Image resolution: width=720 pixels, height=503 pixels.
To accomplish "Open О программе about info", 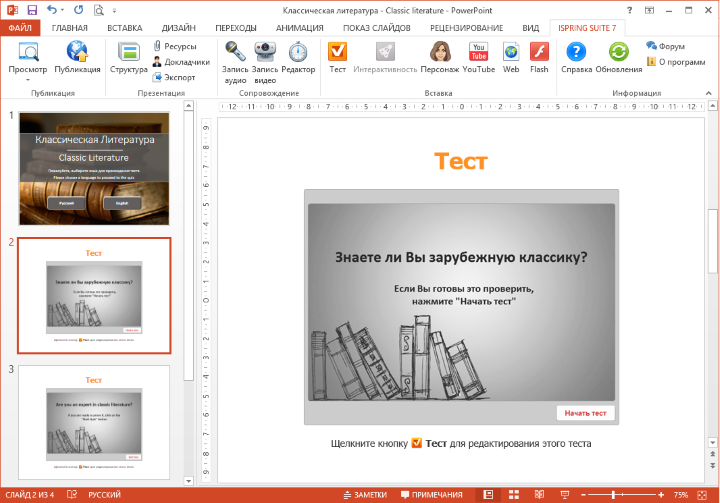I will [675, 62].
